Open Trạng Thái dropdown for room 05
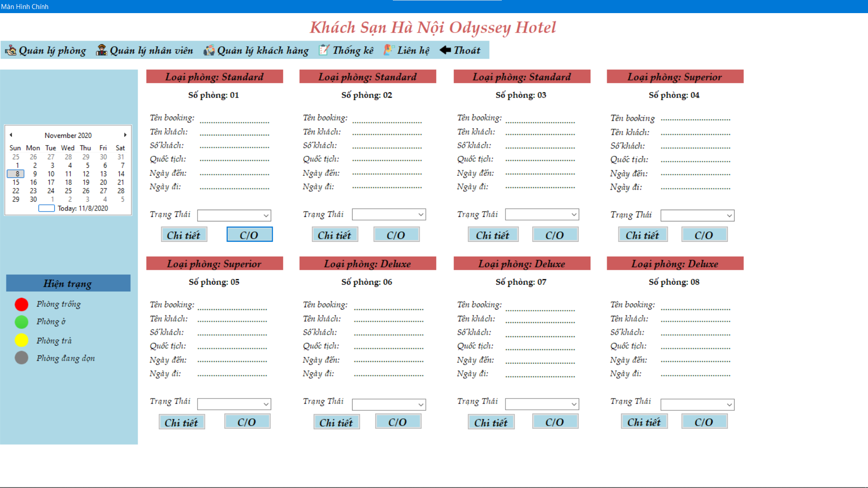 point(234,404)
